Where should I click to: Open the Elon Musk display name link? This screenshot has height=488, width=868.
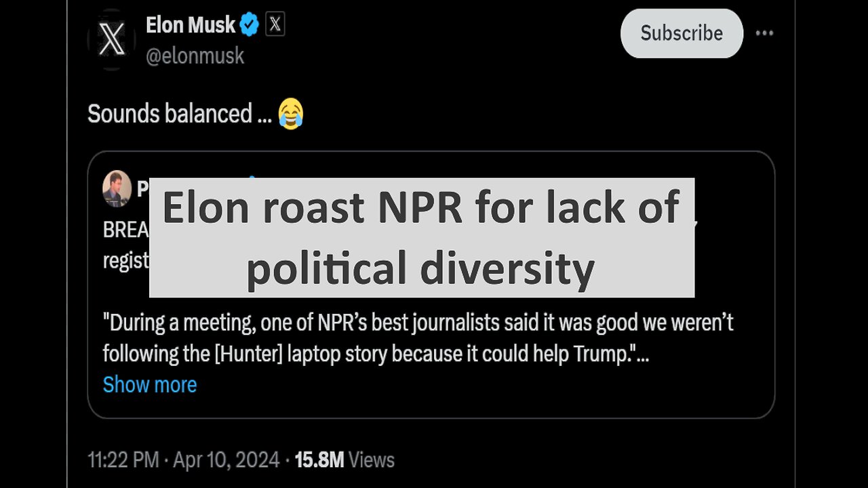click(191, 26)
